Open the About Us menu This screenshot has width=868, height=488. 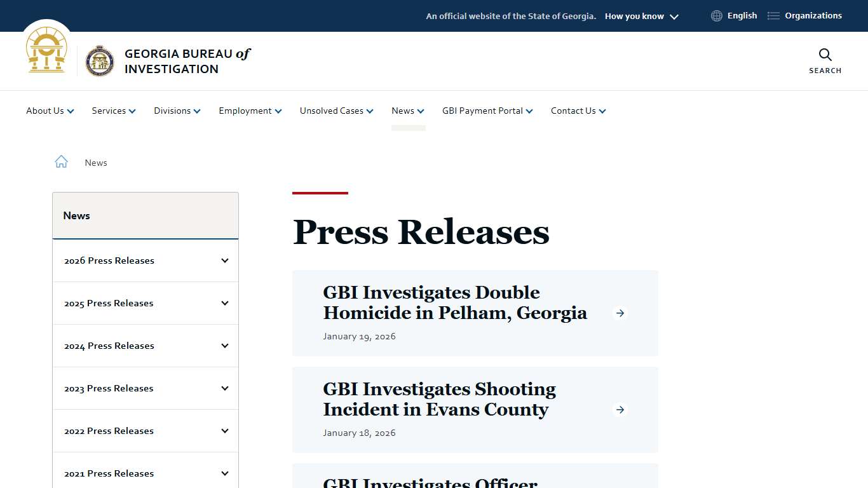click(x=50, y=111)
